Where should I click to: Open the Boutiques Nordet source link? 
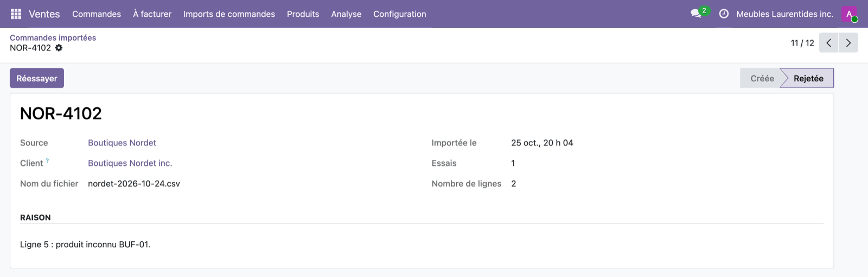(x=122, y=143)
